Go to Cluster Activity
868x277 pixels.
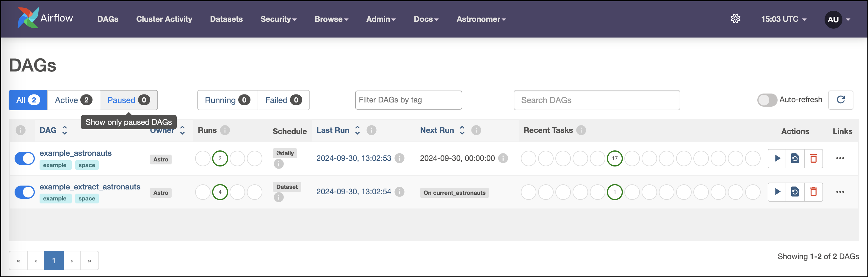164,19
